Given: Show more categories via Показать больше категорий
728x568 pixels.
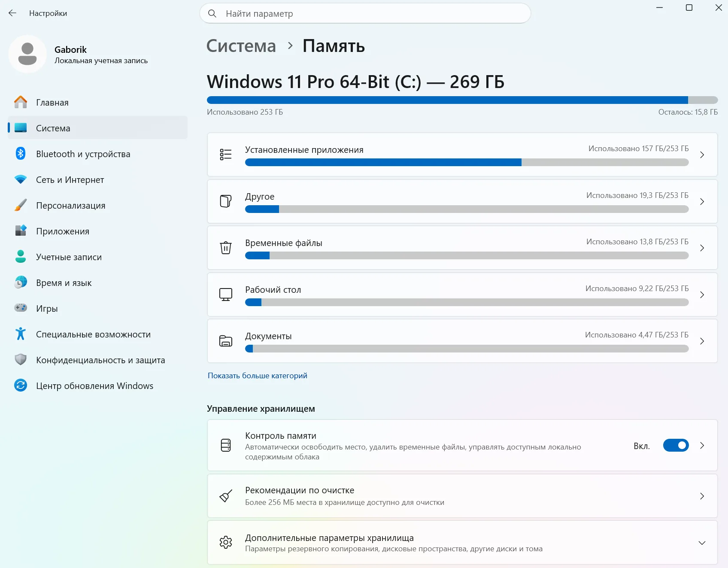Looking at the screenshot, I should (258, 376).
